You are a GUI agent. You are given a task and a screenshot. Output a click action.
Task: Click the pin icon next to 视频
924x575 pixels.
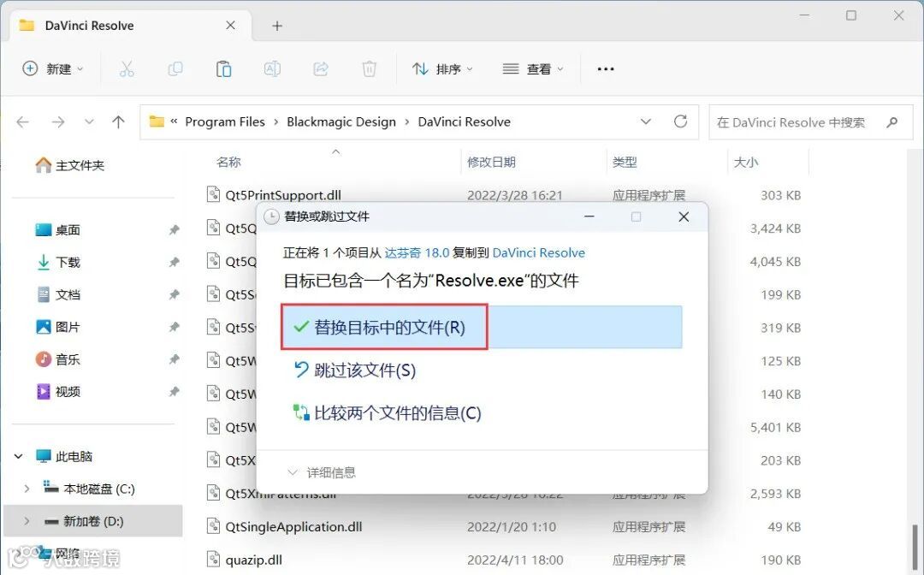[x=174, y=392]
